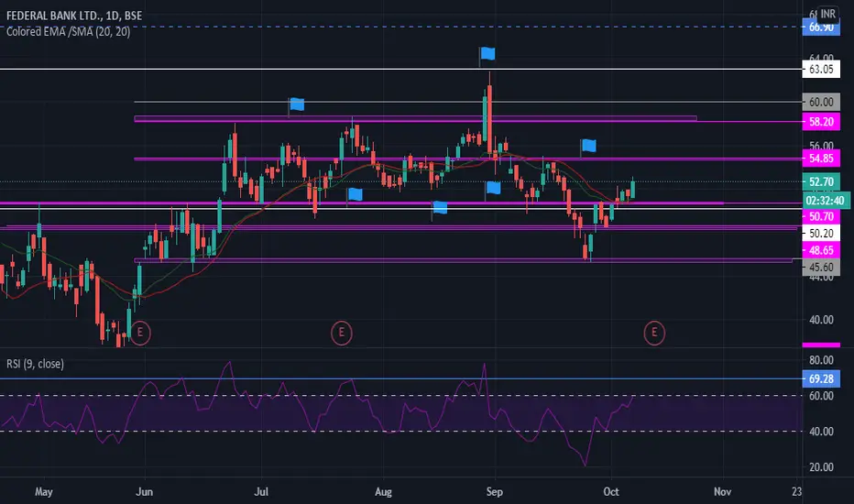
Task: Click the Sep label on the time axis
Action: [494, 492]
